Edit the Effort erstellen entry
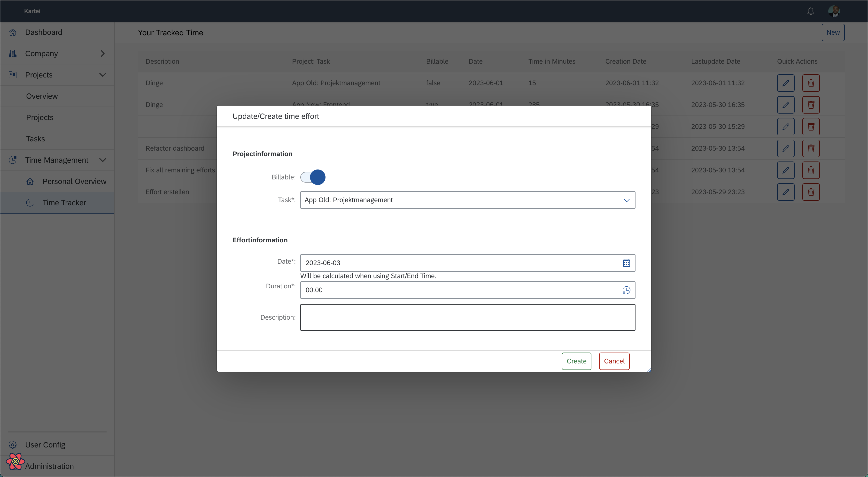The image size is (868, 477). point(785,192)
